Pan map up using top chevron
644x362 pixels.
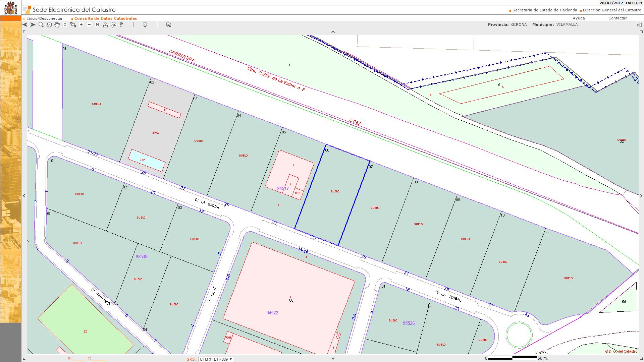(333, 32)
